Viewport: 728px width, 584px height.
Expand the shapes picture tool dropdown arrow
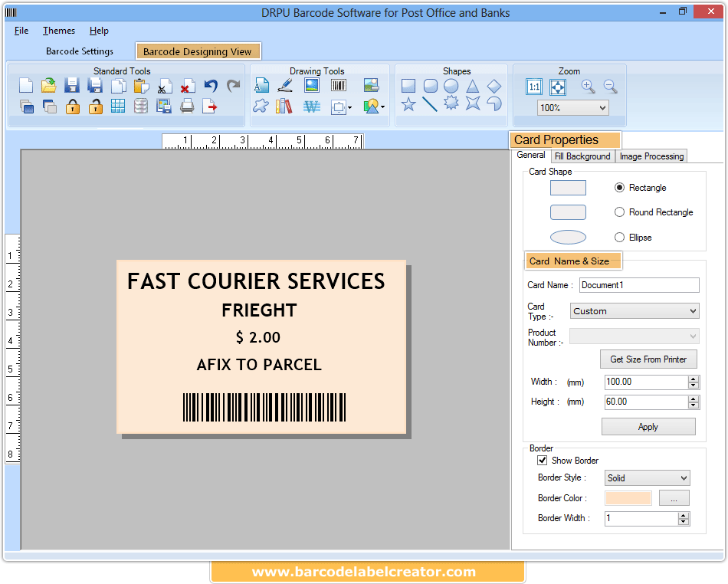[x=382, y=107]
